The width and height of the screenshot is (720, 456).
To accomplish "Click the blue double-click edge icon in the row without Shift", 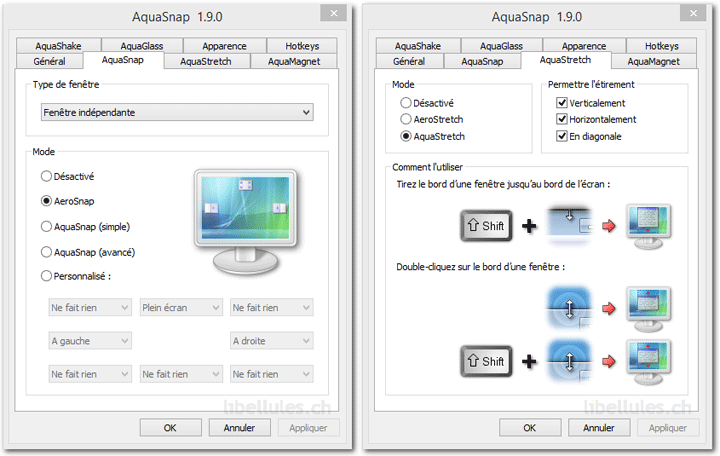I will click(x=569, y=307).
